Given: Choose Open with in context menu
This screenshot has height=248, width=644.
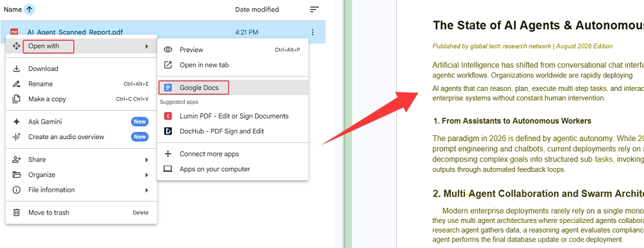Looking at the screenshot, I should click(81, 46).
